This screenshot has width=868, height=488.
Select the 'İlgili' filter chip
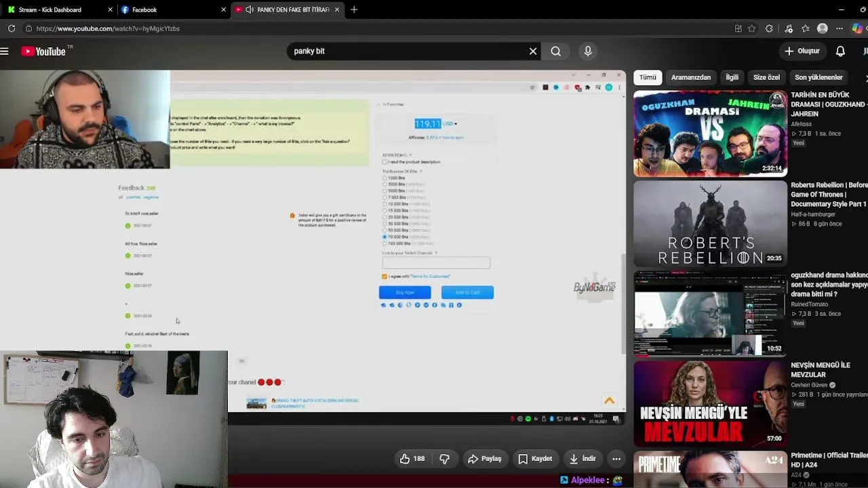732,77
